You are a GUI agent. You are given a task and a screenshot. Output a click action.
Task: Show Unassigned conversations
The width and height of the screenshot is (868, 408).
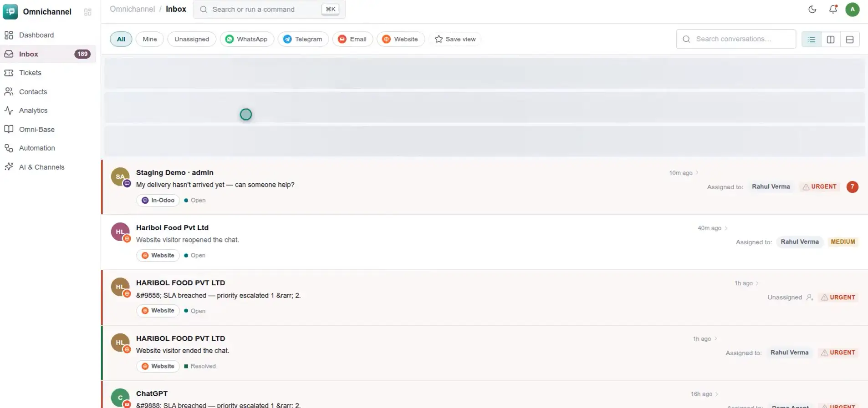click(192, 39)
